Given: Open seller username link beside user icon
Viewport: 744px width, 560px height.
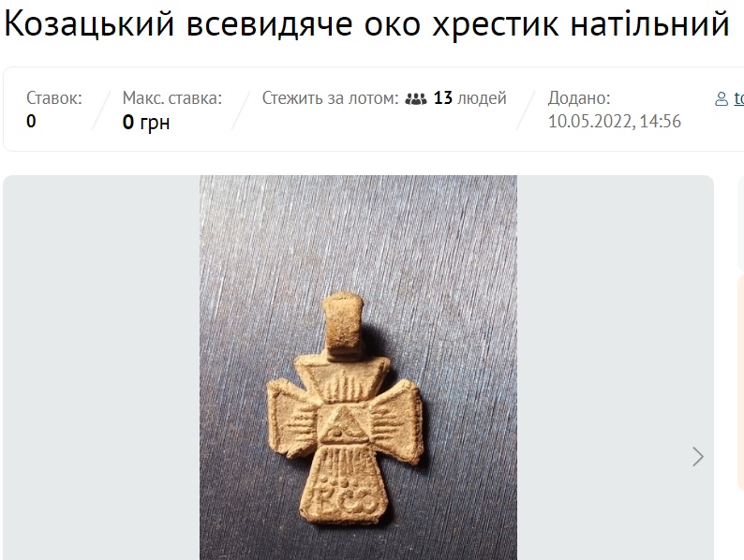Looking at the screenshot, I should click(739, 98).
